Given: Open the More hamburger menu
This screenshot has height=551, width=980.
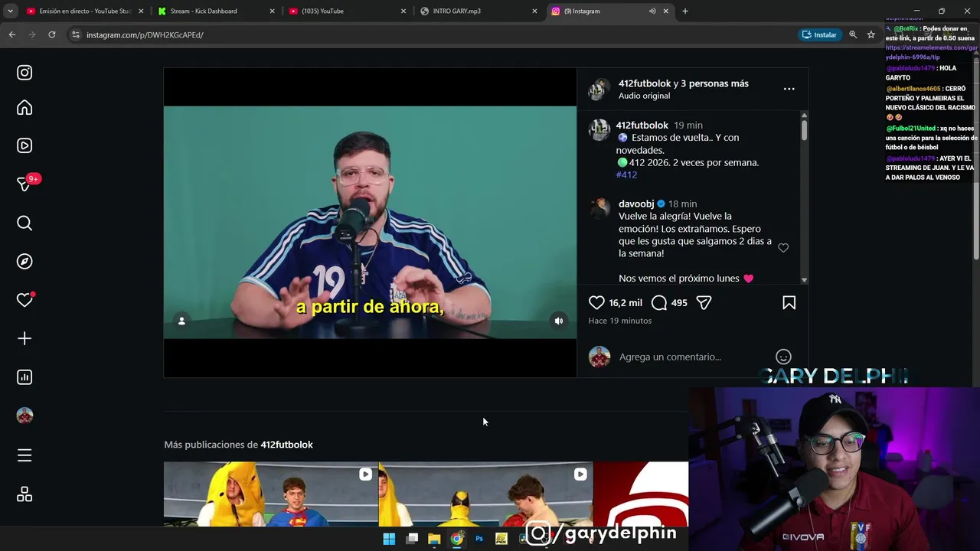Looking at the screenshot, I should point(24,455).
